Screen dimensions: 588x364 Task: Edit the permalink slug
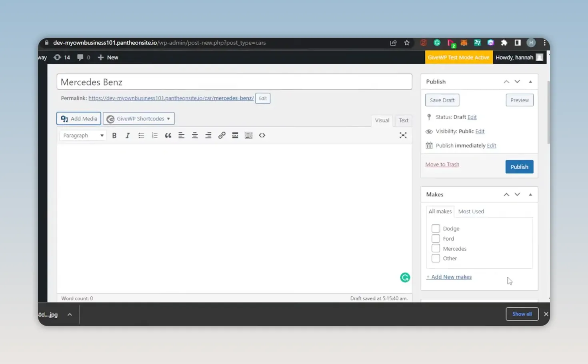pyautogui.click(x=263, y=98)
